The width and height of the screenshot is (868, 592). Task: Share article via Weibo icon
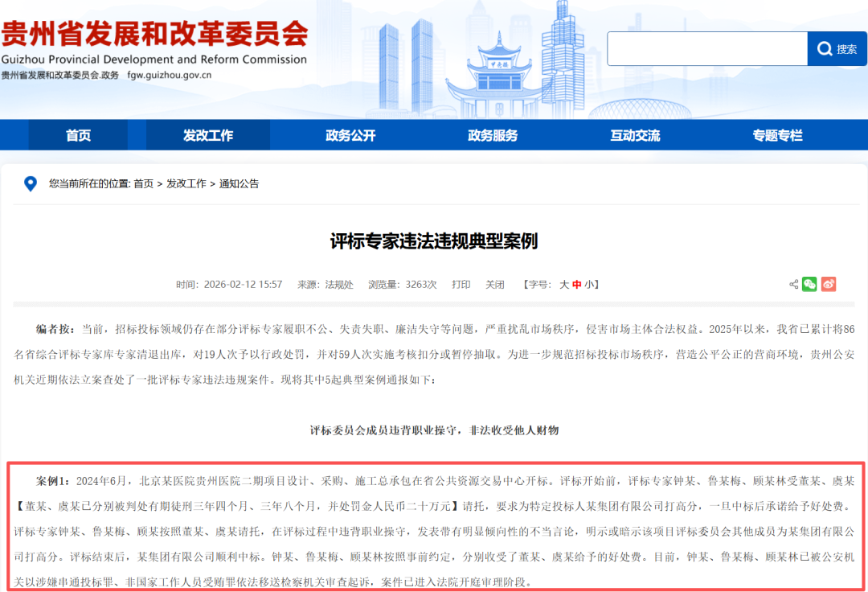[x=829, y=284]
